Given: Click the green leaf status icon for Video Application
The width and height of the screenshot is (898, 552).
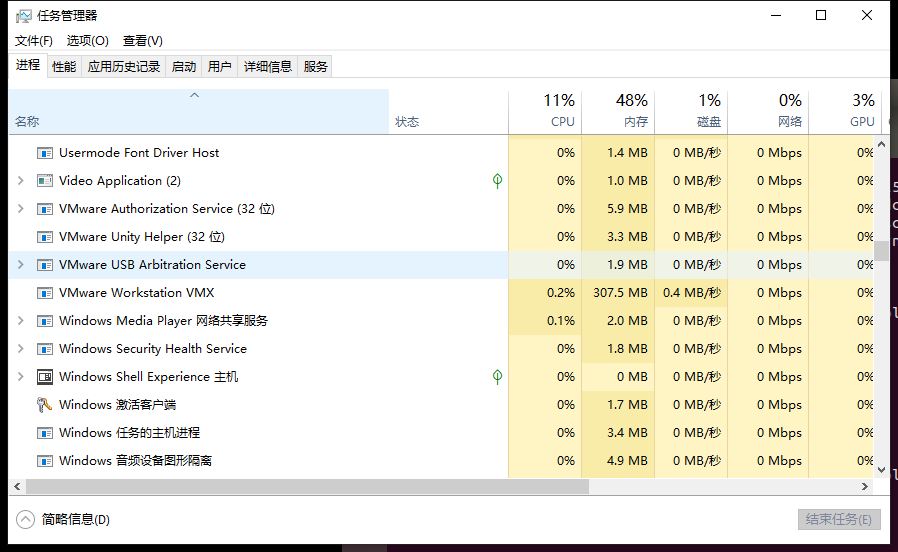Looking at the screenshot, I should [x=497, y=181].
